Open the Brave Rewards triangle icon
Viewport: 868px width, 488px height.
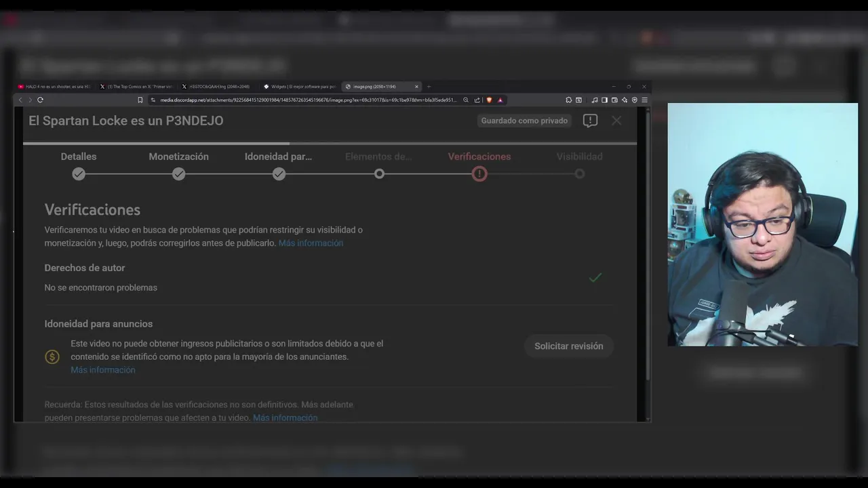point(500,100)
